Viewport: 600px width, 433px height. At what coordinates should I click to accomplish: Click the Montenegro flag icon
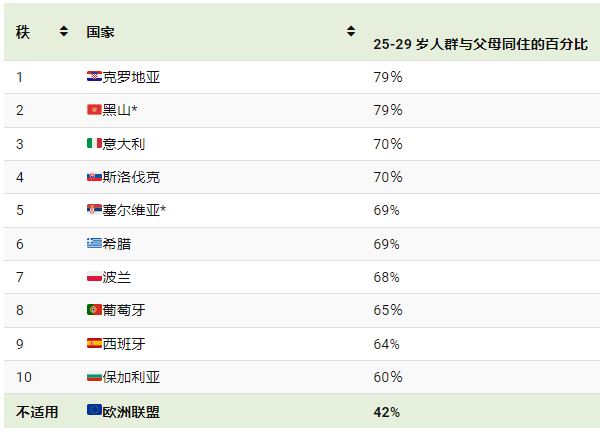[x=94, y=110]
